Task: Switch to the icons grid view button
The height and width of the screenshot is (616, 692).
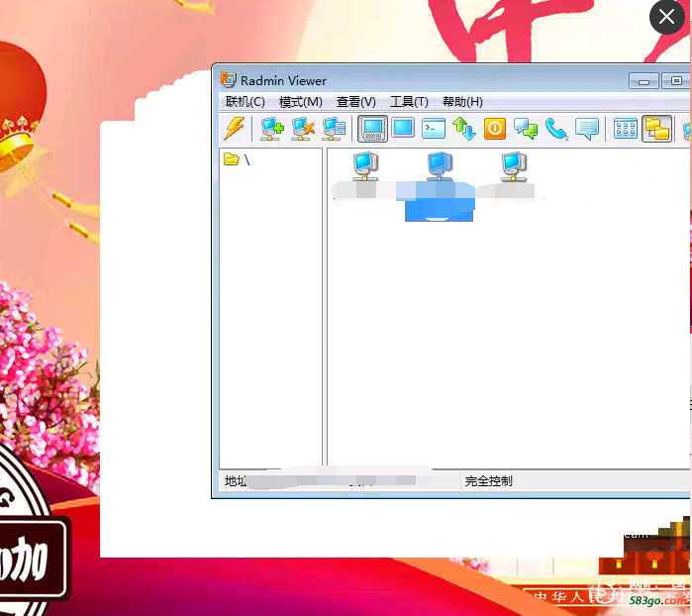Action: [x=626, y=129]
